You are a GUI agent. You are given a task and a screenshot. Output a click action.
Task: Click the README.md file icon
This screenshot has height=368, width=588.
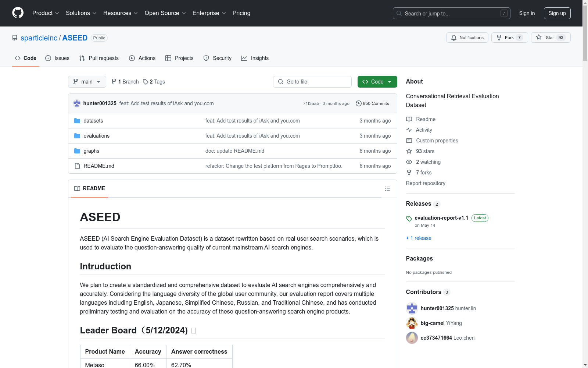(x=77, y=166)
